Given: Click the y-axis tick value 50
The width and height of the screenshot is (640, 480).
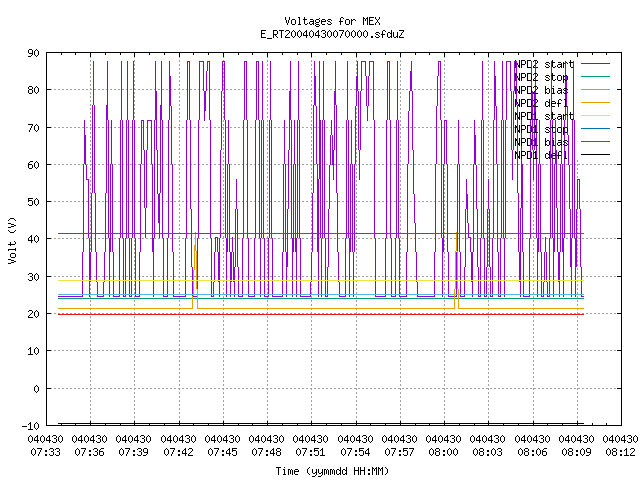Looking at the screenshot, I should (33, 202).
